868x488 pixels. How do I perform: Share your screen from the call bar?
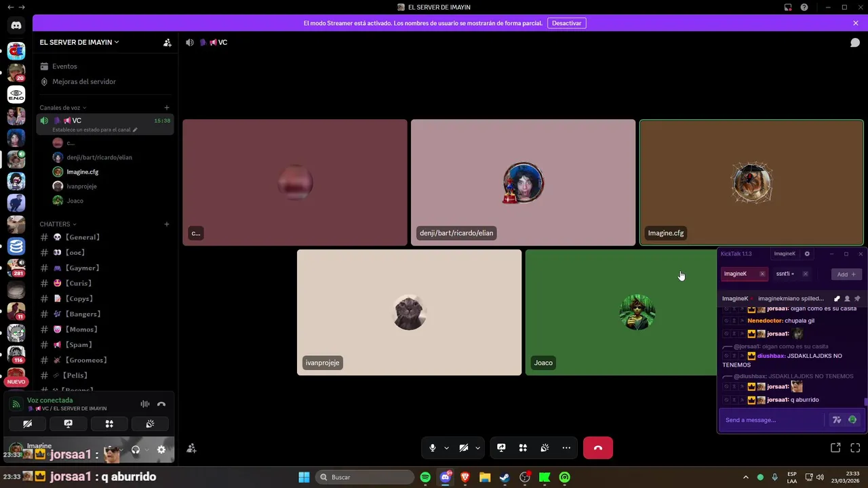coord(501,448)
